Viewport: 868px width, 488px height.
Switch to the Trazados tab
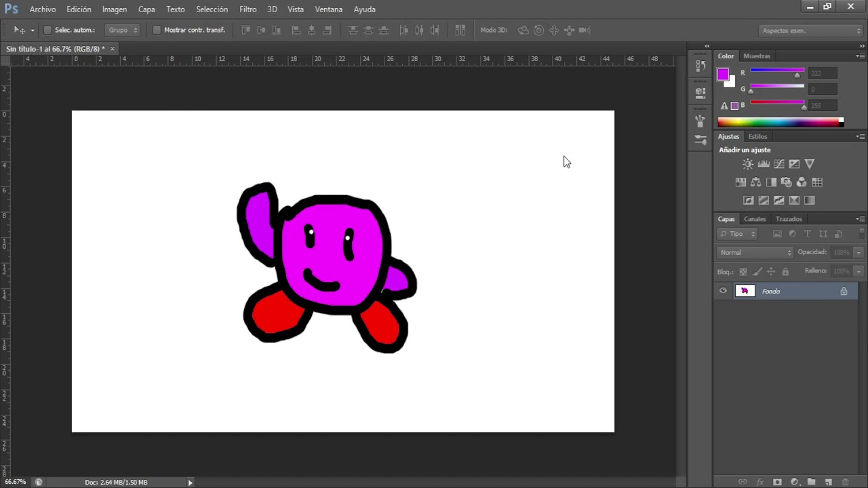point(789,219)
